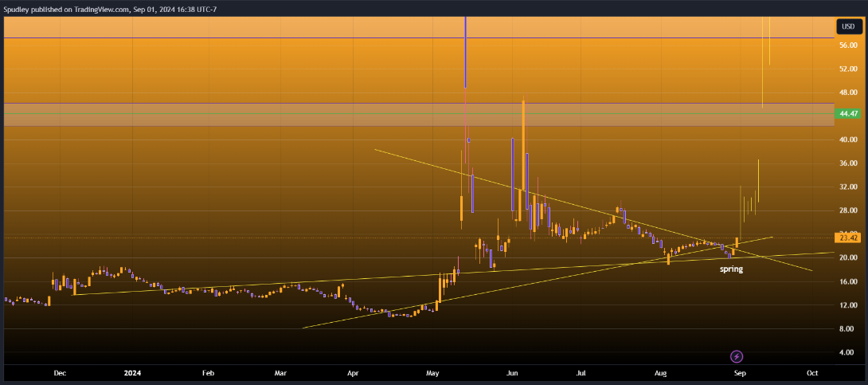Click the 23.42 current price label
The image size is (868, 385).
click(x=849, y=238)
